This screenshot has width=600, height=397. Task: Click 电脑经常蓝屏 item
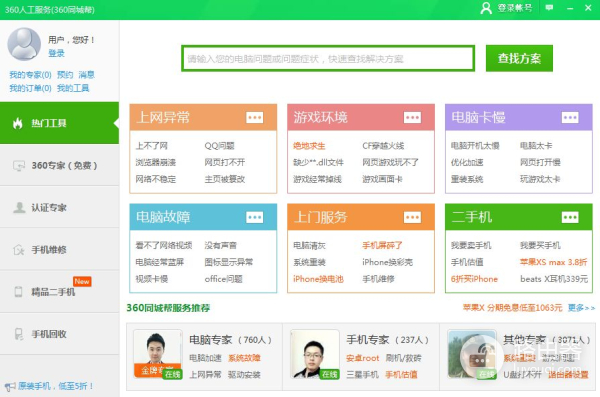point(160,262)
